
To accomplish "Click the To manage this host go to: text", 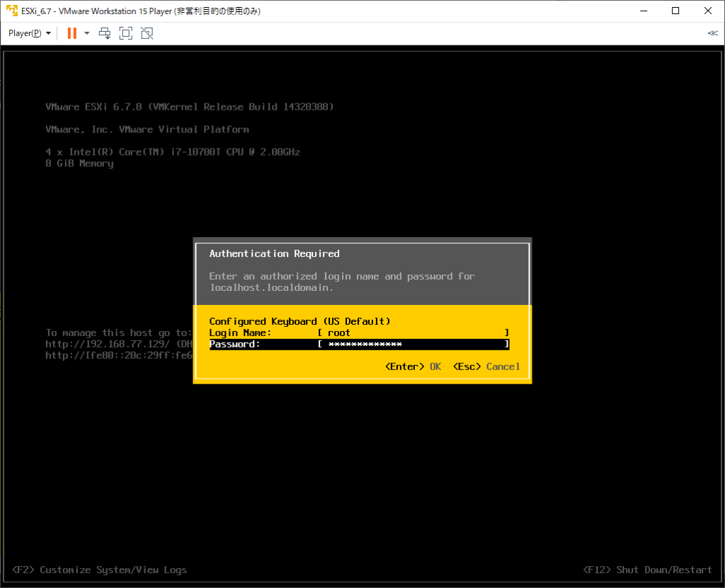I will (119, 333).
